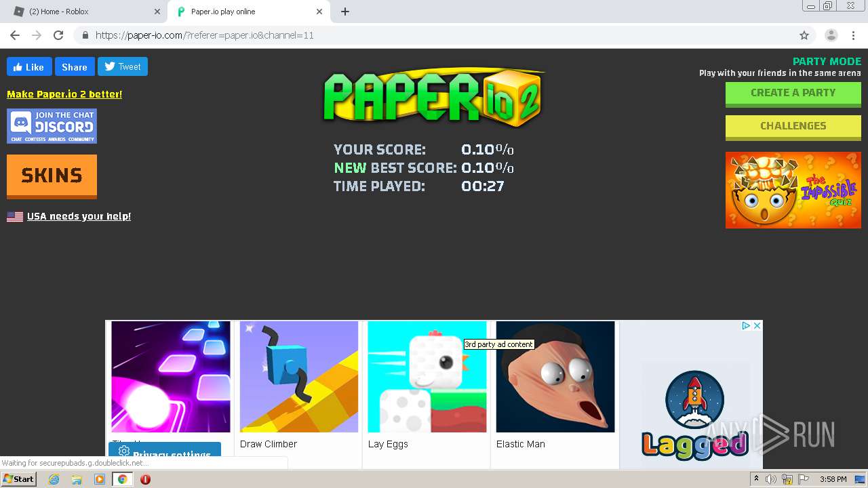Reload the Paper.io page

pos(58,35)
